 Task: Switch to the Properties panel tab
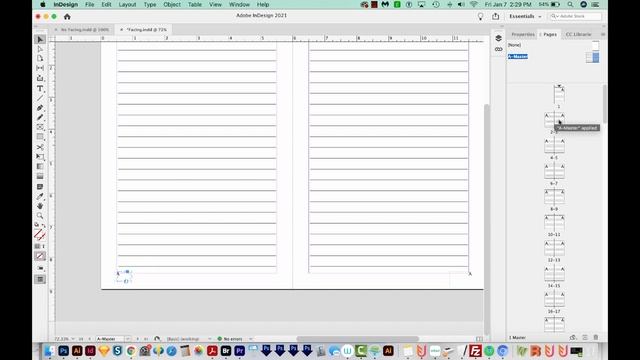(523, 34)
